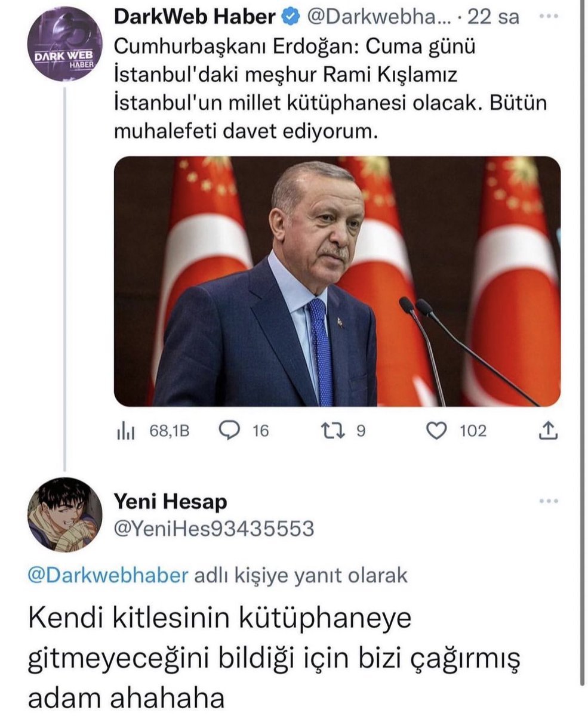Viewport: 588px width, 716px height.
Task: Enlarge the tweet's photo with red flags
Action: (x=337, y=281)
